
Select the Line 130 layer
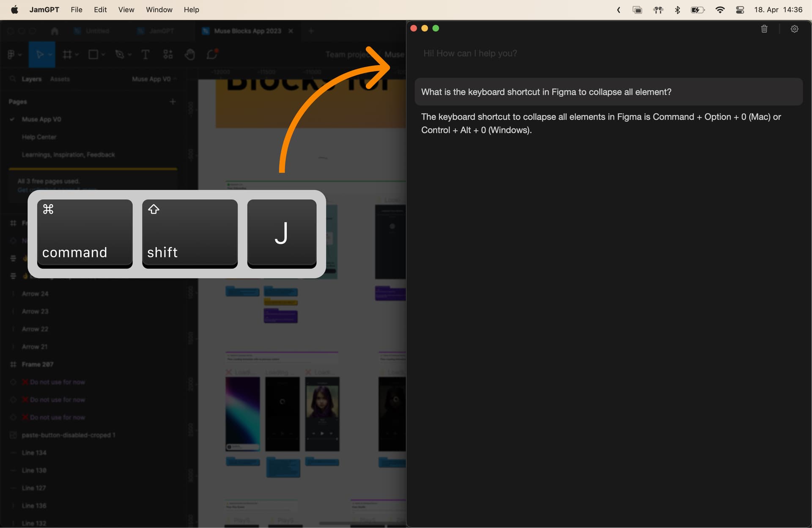click(x=34, y=471)
